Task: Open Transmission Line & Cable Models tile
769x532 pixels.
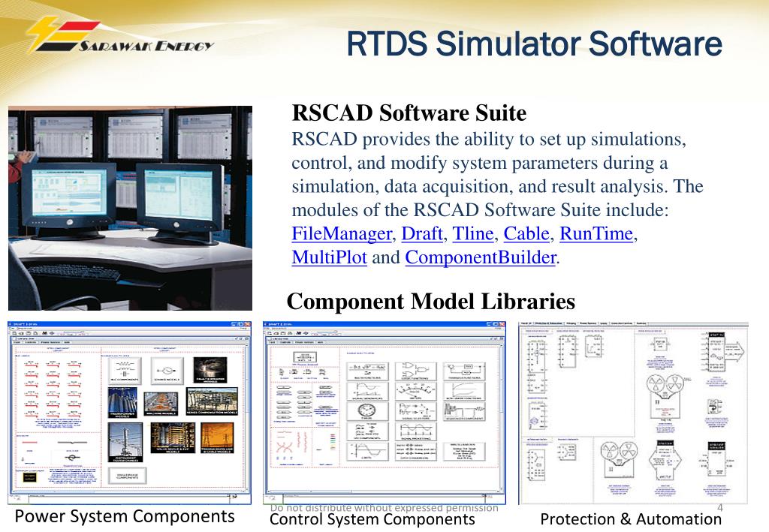Action: pos(217,438)
